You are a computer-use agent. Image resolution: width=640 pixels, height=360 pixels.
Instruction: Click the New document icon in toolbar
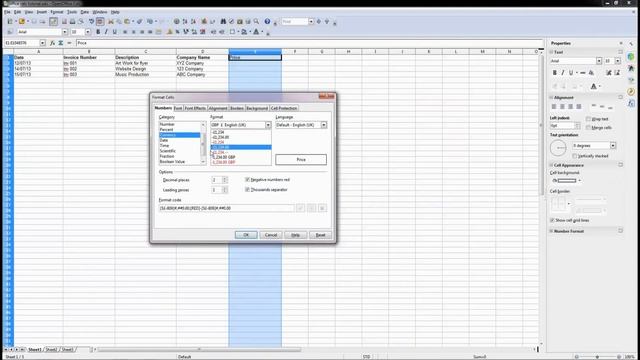pyautogui.click(x=10, y=21)
